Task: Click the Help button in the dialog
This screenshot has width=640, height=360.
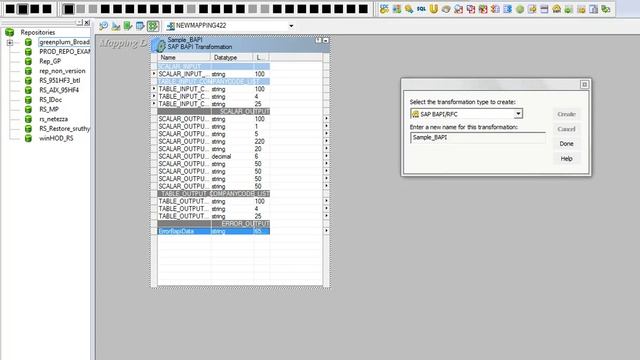Action: [x=567, y=159]
